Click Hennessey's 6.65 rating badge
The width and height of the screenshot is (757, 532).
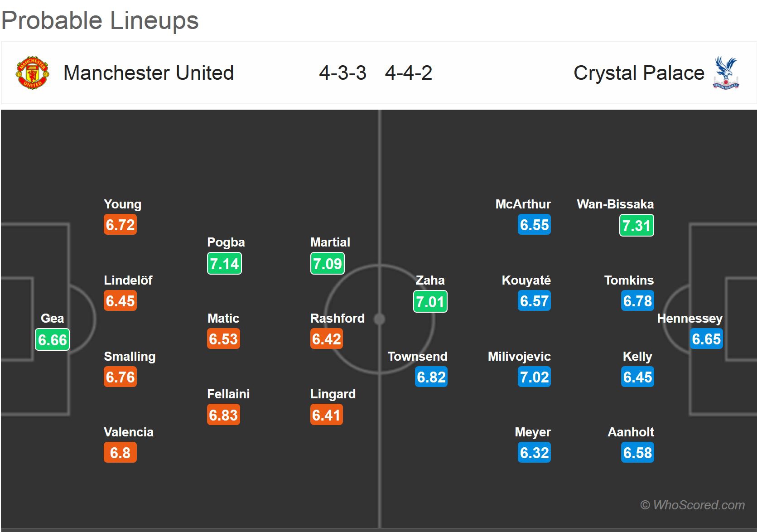point(706,339)
